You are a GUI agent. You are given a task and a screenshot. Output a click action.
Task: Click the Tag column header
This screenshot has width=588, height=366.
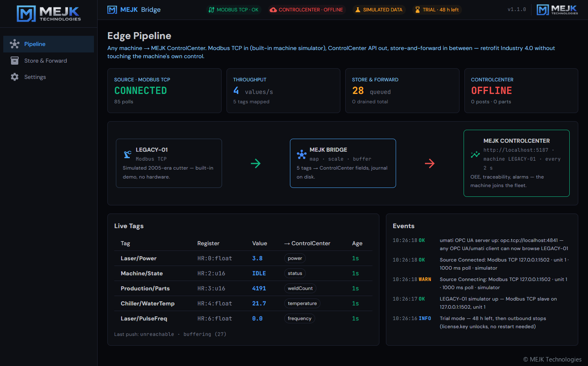(x=125, y=243)
